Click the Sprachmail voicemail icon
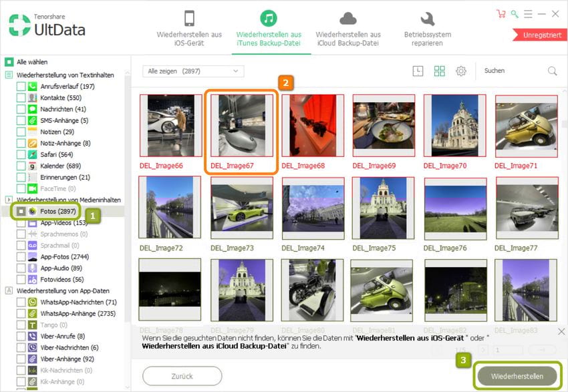This screenshot has width=568, height=392. (33, 245)
